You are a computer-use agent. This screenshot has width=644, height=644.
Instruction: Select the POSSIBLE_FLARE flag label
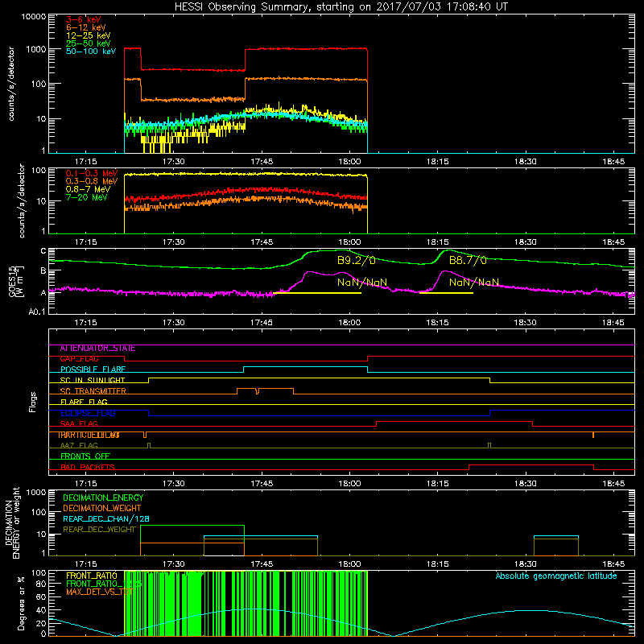pyautogui.click(x=93, y=369)
